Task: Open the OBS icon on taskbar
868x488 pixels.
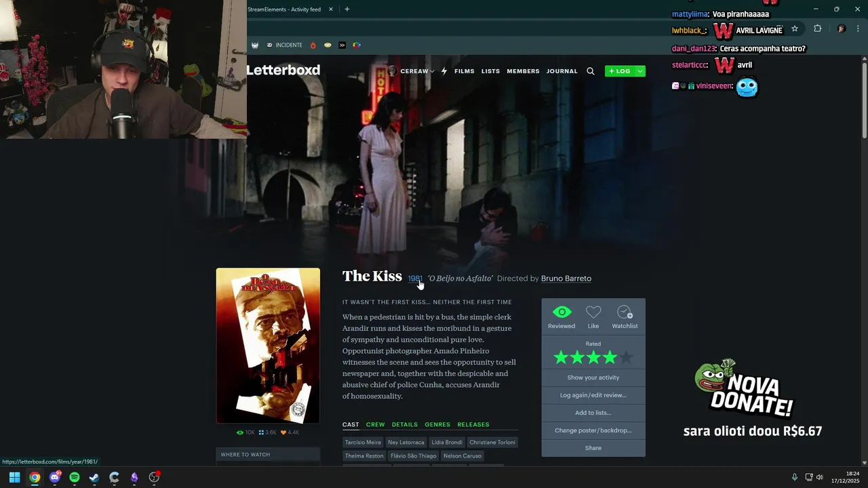Action: (155, 477)
